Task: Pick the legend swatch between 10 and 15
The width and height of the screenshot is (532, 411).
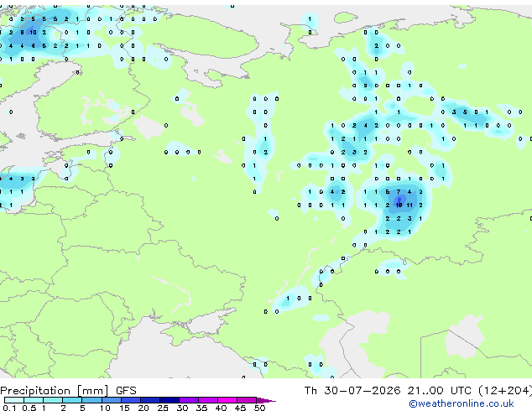Action: pos(112,400)
